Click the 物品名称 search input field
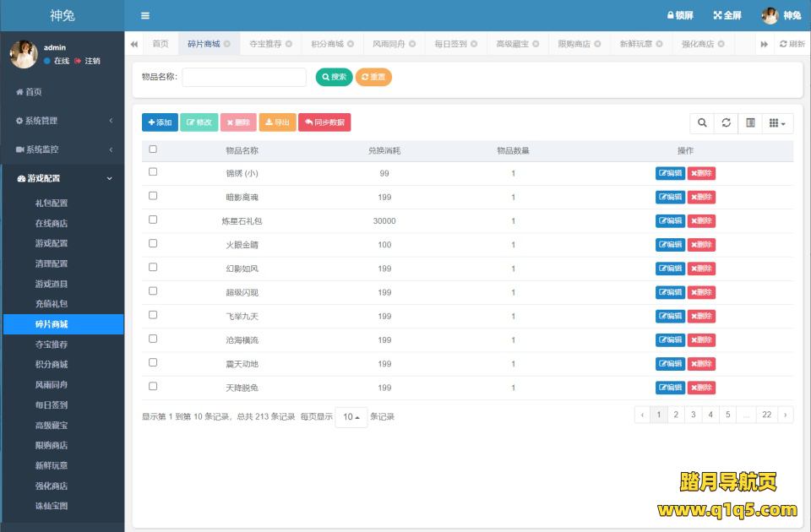 (x=244, y=77)
